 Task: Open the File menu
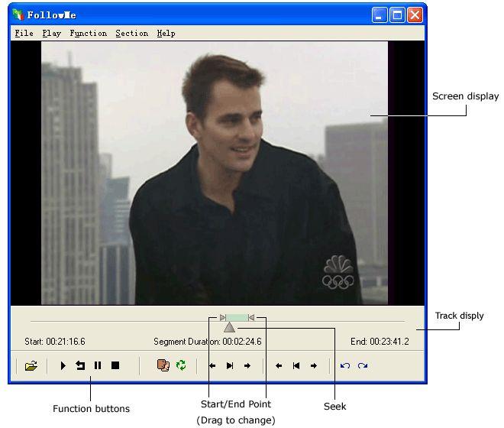[x=24, y=34]
